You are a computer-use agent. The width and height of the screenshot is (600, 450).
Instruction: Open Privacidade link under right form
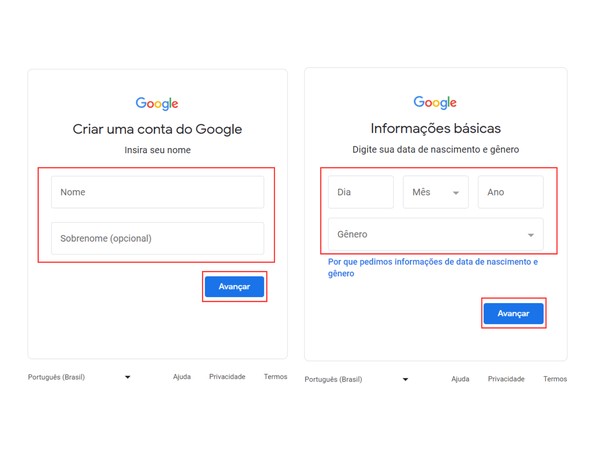[x=506, y=379]
